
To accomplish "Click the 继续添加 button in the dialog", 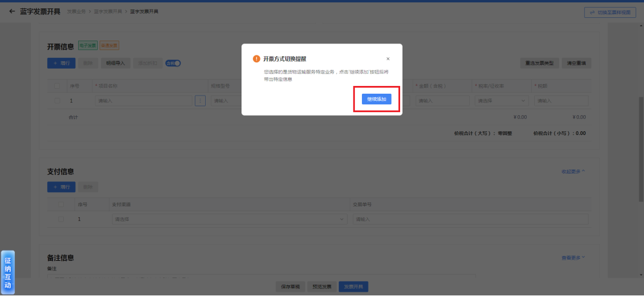I will [376, 100].
